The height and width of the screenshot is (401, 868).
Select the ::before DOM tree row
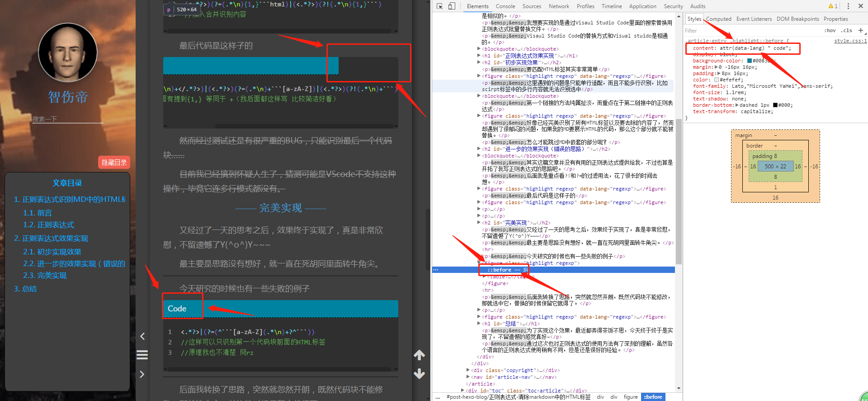tap(553, 270)
